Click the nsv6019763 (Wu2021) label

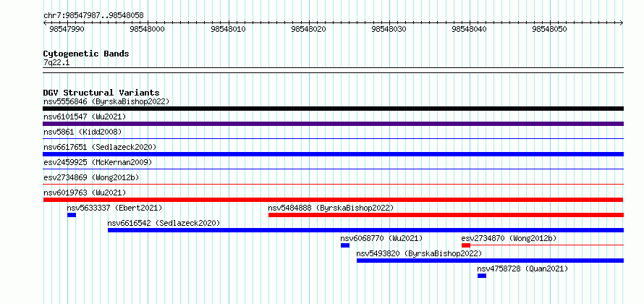point(85,193)
